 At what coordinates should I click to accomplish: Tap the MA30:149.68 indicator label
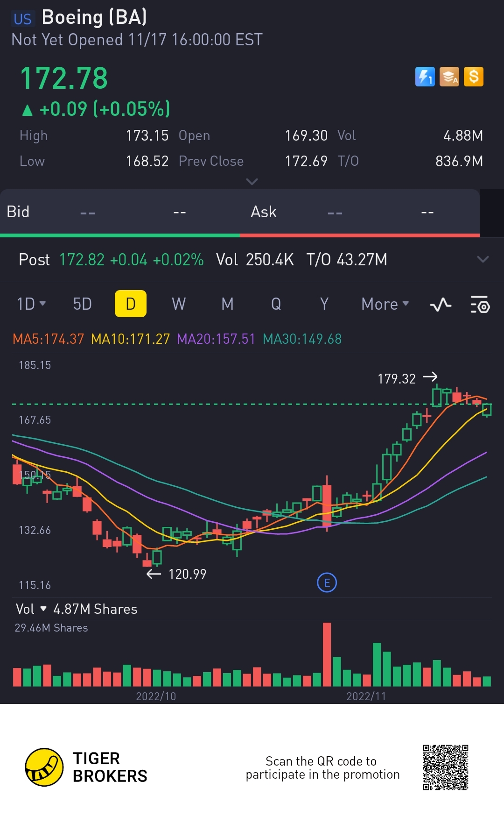[x=302, y=339]
